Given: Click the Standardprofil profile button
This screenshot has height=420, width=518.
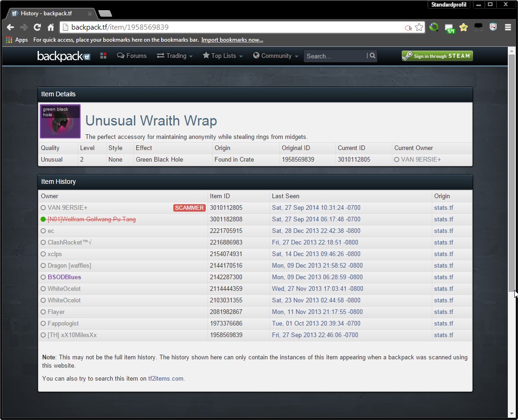Looking at the screenshot, I should click(449, 5).
